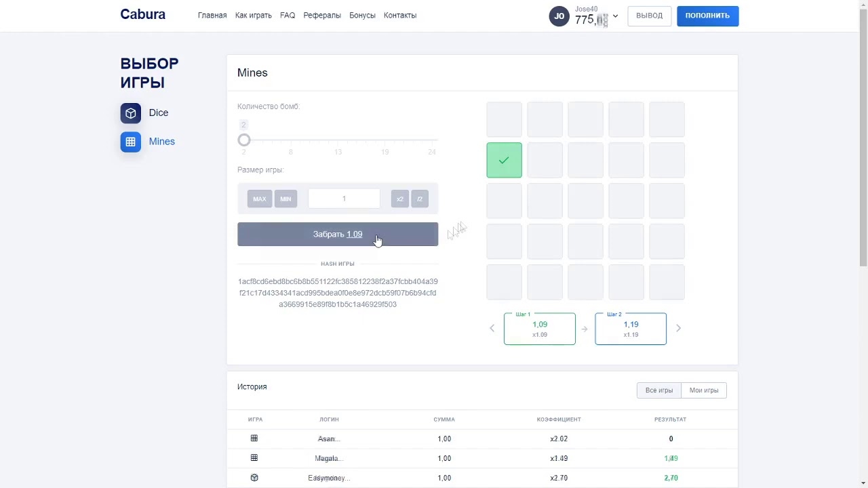Click mines grid icon in first history row

coord(254,439)
